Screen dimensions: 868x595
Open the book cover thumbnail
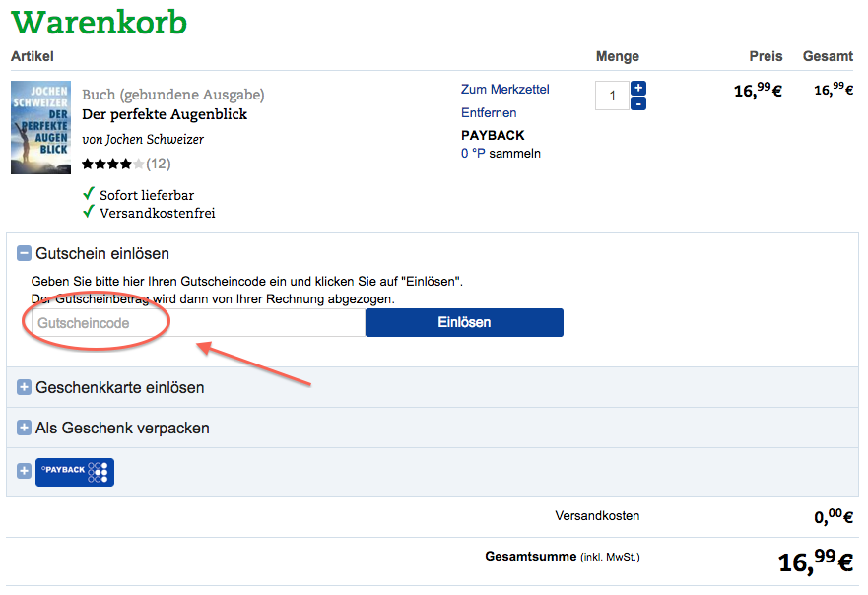41,127
